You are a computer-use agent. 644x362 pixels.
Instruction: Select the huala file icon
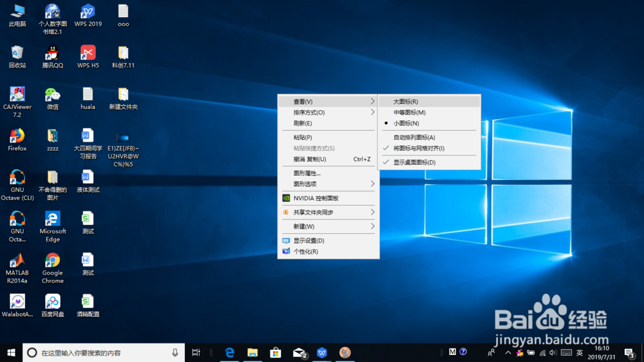click(x=88, y=99)
